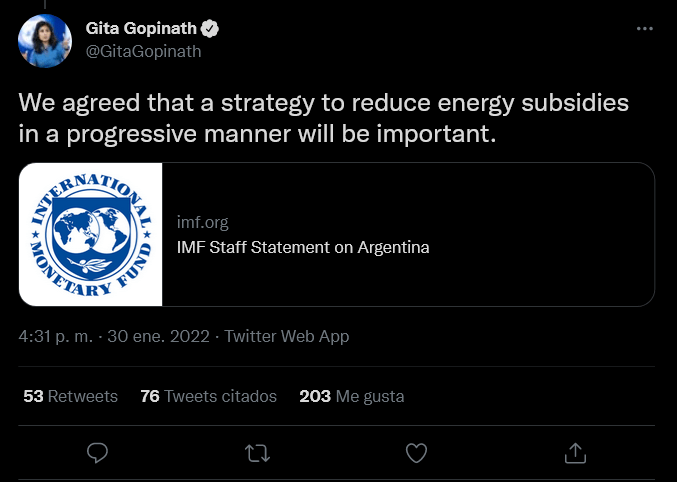Open IMF Staff Statement on Argentina link
The image size is (677, 482).
[303, 247]
